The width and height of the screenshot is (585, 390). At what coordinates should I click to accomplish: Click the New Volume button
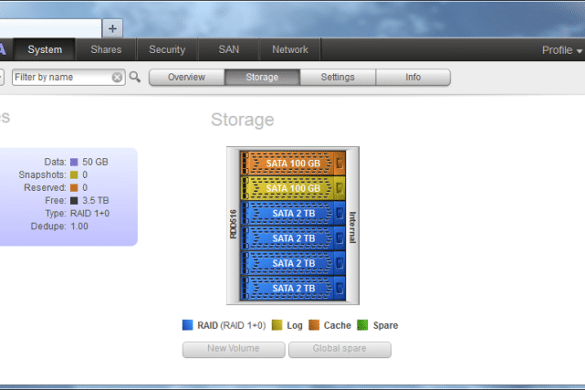coord(234,349)
